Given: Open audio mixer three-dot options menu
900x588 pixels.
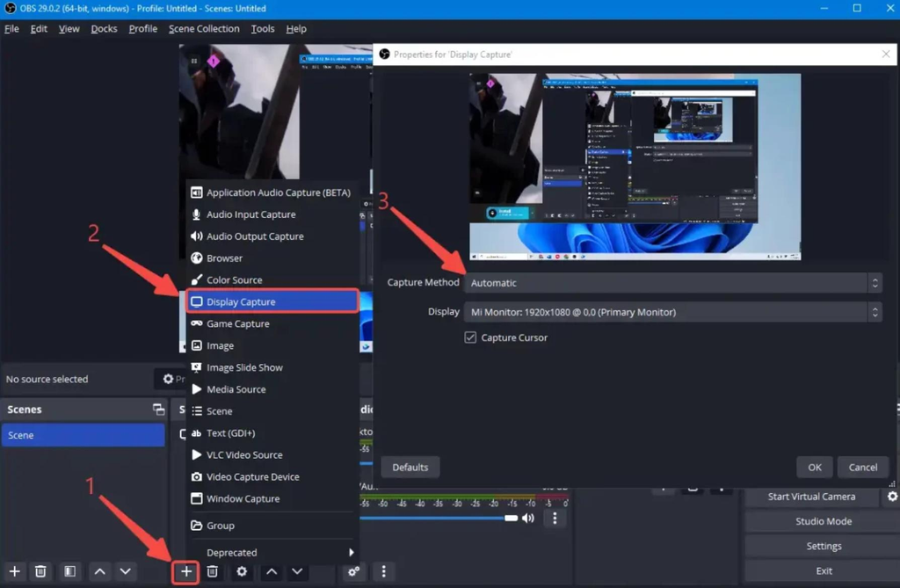Looking at the screenshot, I should click(x=555, y=518).
